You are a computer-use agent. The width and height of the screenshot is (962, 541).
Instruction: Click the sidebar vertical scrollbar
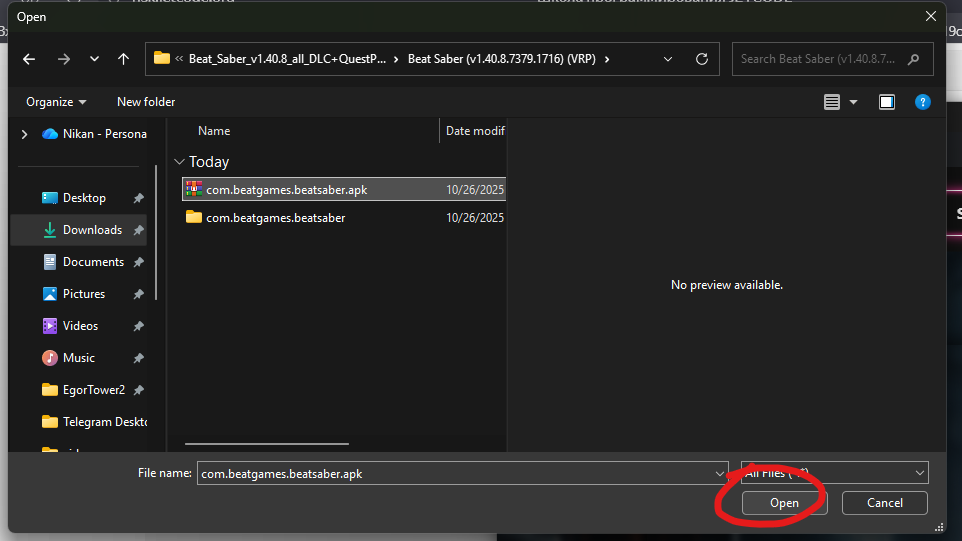(156, 233)
